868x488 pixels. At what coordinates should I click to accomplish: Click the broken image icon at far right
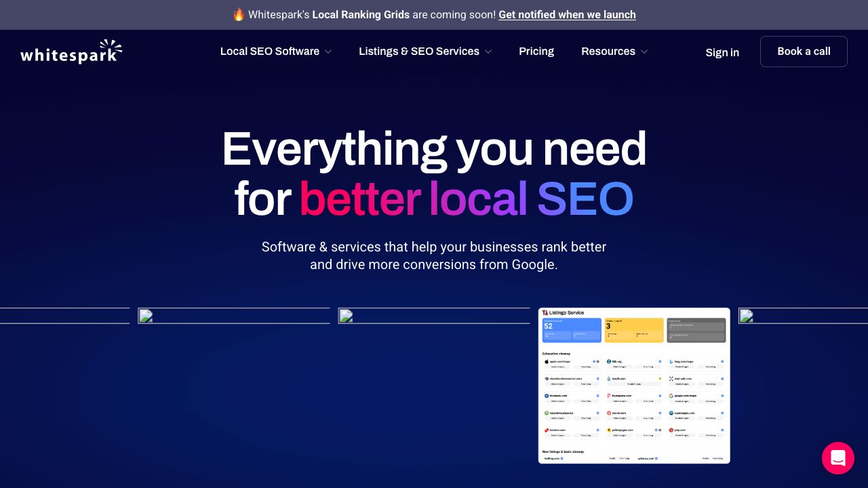[x=746, y=316]
